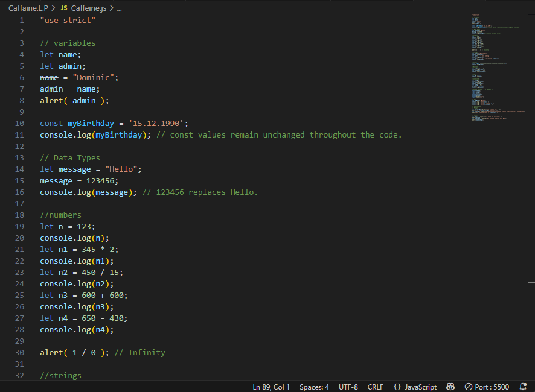Click Ln 89, Col 1 go-to-line indicator
The image size is (535, 392).
tap(271, 387)
